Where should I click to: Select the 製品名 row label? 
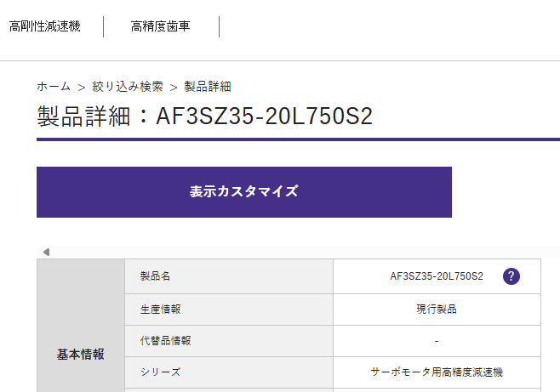click(156, 276)
